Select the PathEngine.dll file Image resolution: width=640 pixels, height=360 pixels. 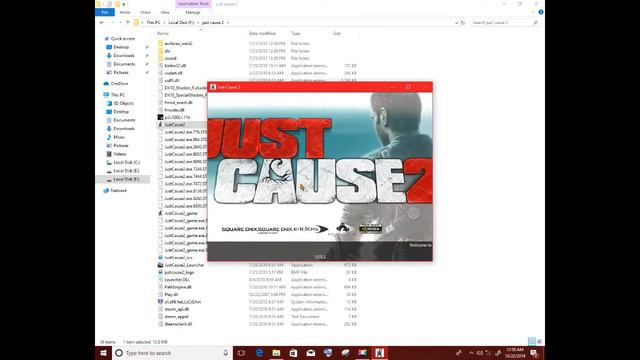[178, 287]
